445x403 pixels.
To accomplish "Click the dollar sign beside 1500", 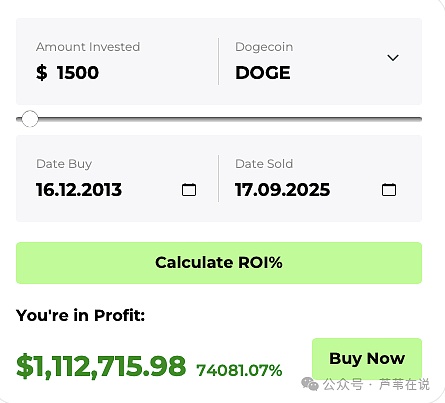I will (x=42, y=73).
